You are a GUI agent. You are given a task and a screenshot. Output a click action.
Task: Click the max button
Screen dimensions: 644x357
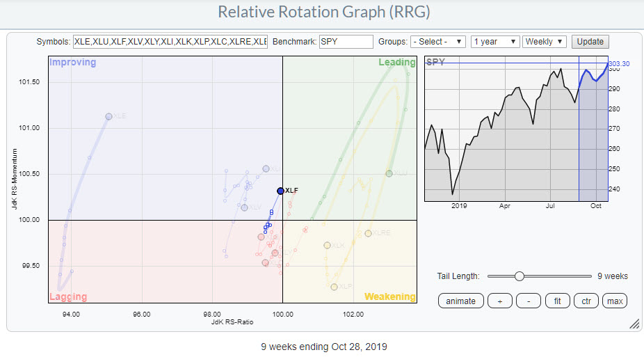point(614,301)
